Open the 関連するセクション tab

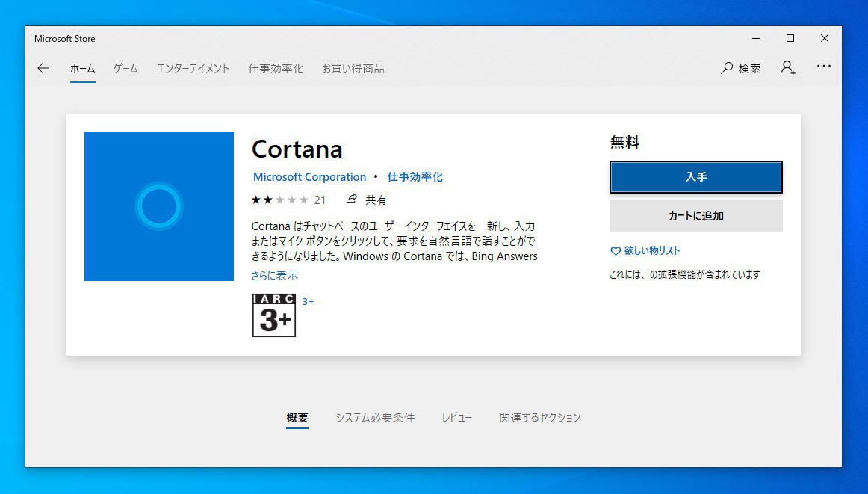540,418
